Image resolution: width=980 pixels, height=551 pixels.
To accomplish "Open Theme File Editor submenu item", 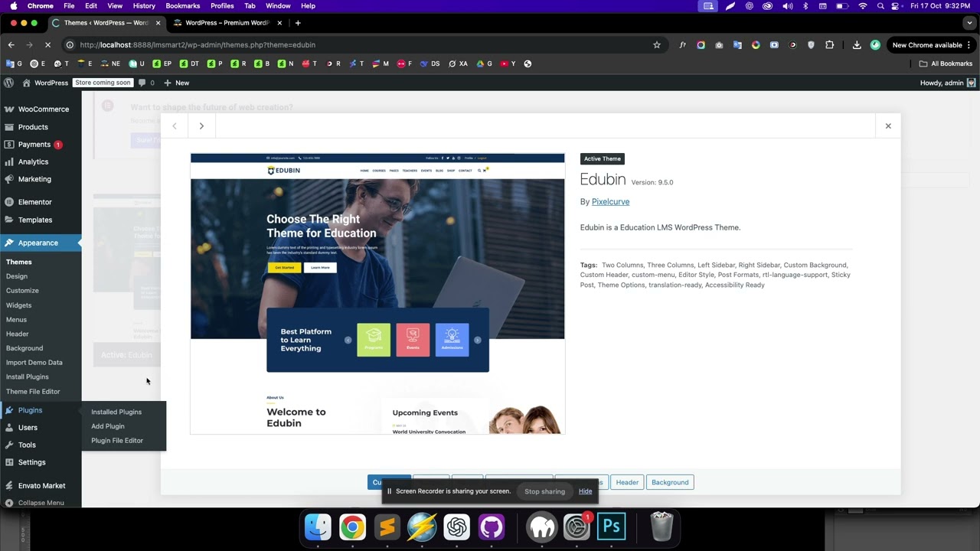I will coord(33,392).
